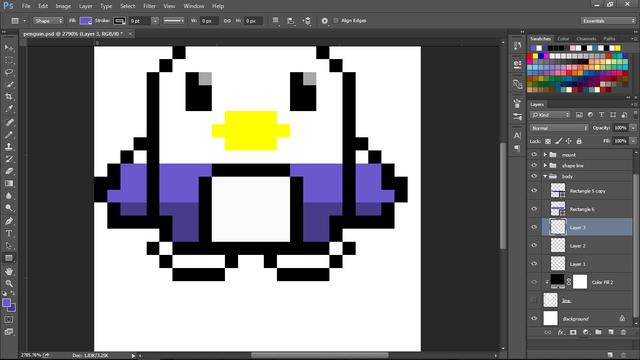
Task: Hide the shape line group
Action: 534,165
